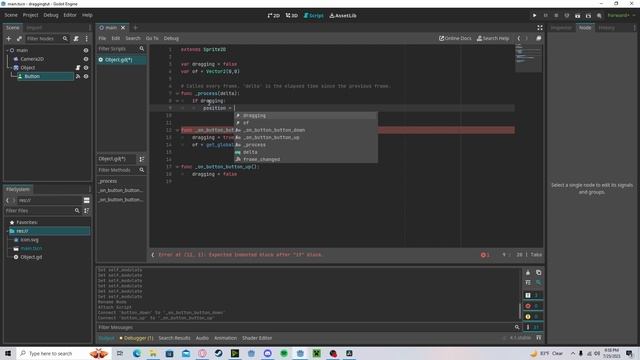Open the script editor File menu
Viewport: 640px width, 360px height.
102,38
